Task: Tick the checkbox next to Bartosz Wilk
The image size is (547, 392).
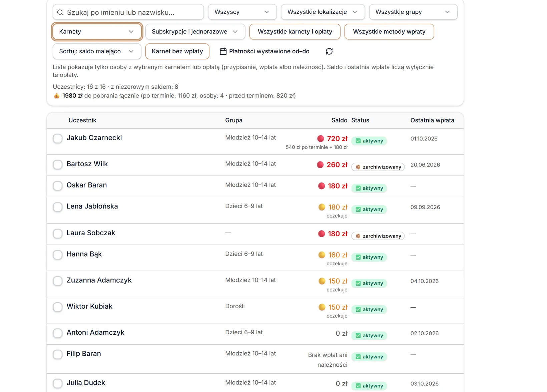Action: 58,164
